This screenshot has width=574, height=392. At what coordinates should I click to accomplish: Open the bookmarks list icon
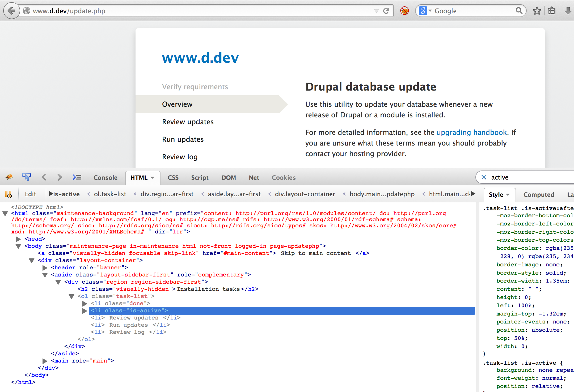click(552, 11)
